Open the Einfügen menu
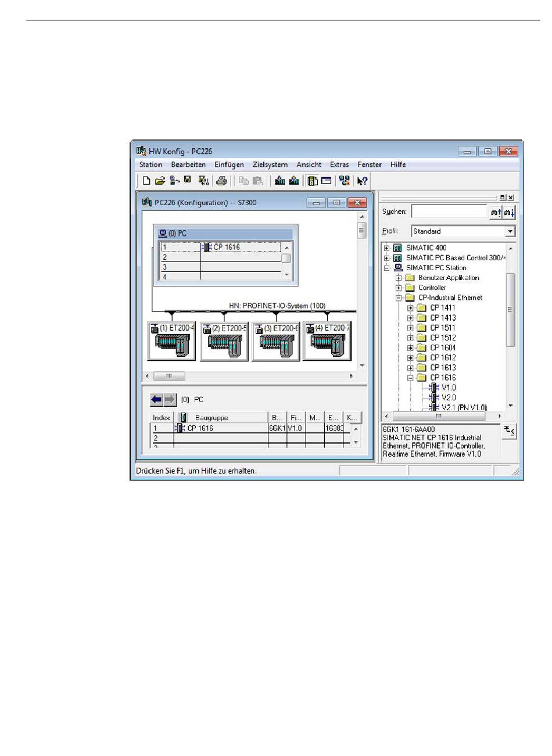The width and height of the screenshot is (552, 756). pyautogui.click(x=229, y=164)
